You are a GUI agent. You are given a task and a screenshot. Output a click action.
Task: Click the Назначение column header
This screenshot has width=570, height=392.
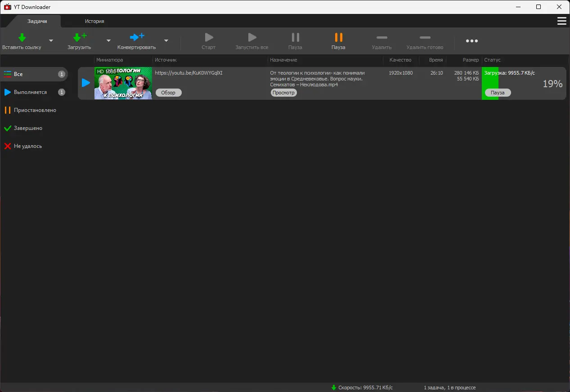283,60
